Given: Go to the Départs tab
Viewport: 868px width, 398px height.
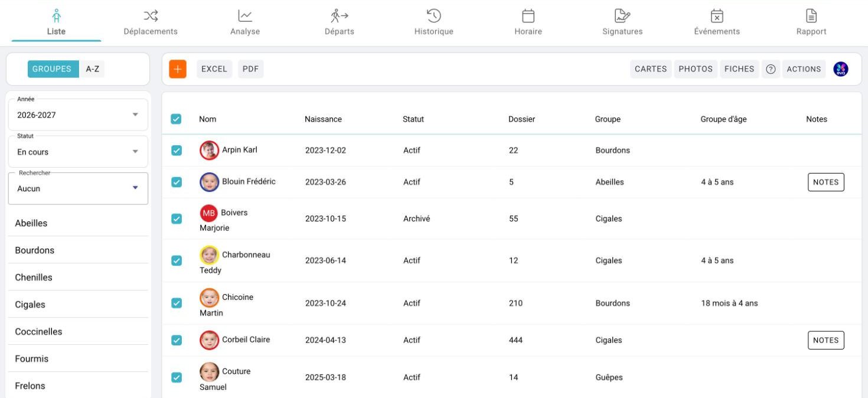Looking at the screenshot, I should [340, 22].
